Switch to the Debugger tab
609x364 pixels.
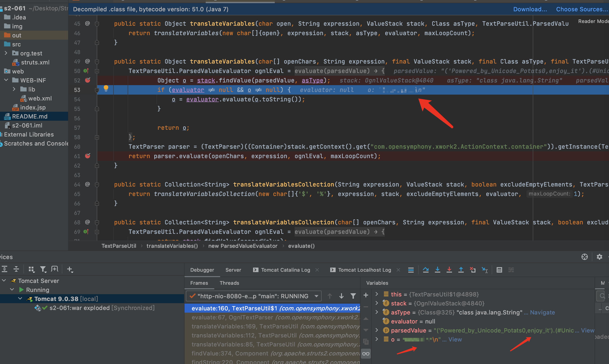coord(202,270)
